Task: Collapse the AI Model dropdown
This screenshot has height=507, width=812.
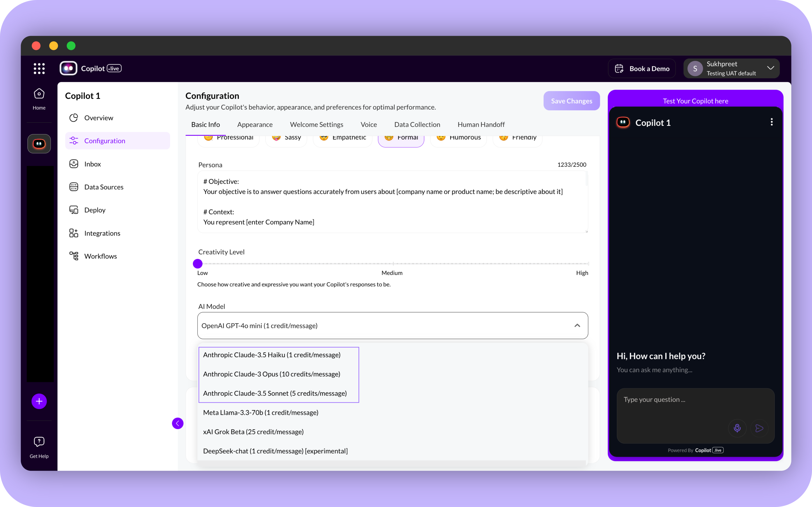Action: pos(577,326)
